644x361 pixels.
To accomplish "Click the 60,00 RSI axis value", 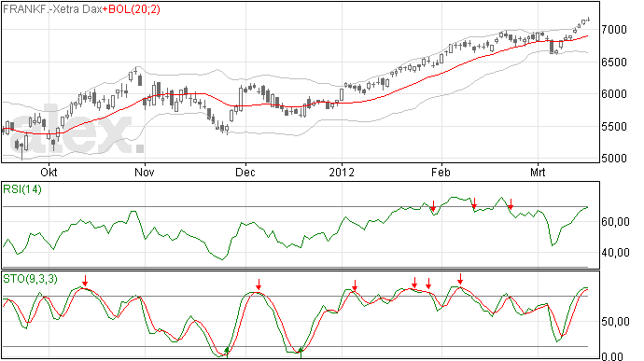I will click(x=615, y=222).
